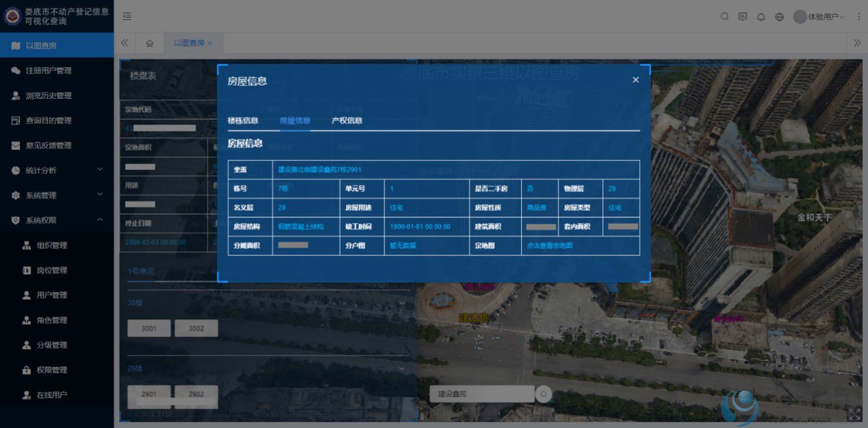
Task: Close the 房屋信息 dialog
Action: coord(635,80)
